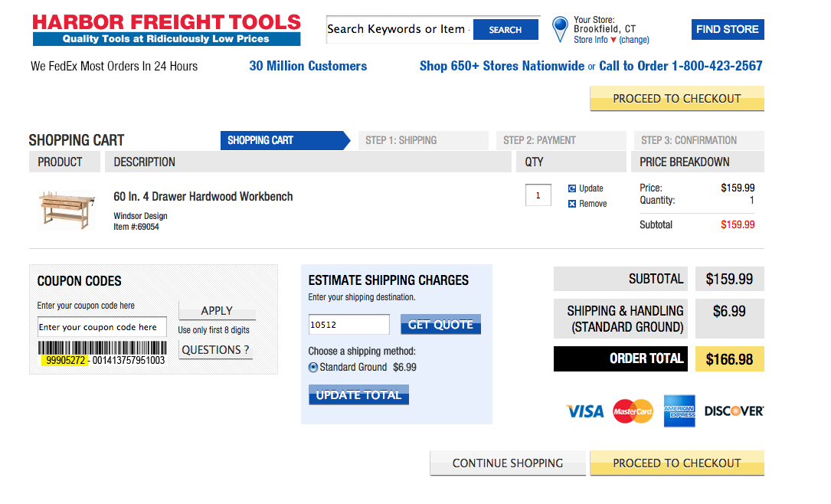The width and height of the screenshot is (831, 504).
Task: Click the MasterCard logo
Action: tap(633, 411)
